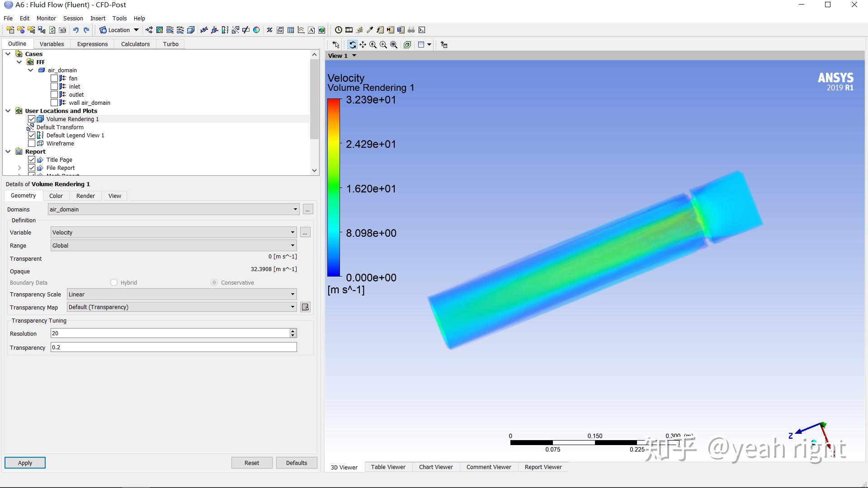Switch to the Expressions tab

click(92, 44)
